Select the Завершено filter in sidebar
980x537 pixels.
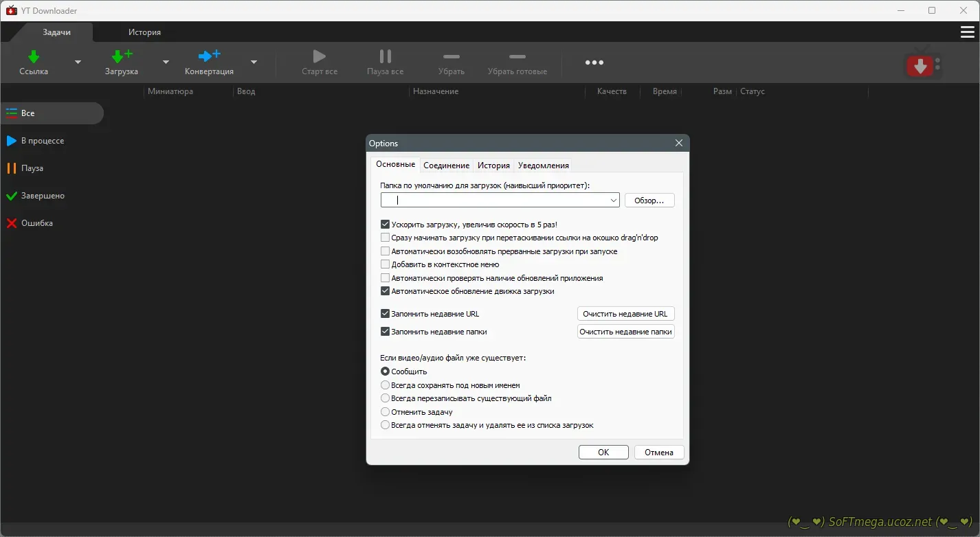pos(43,196)
